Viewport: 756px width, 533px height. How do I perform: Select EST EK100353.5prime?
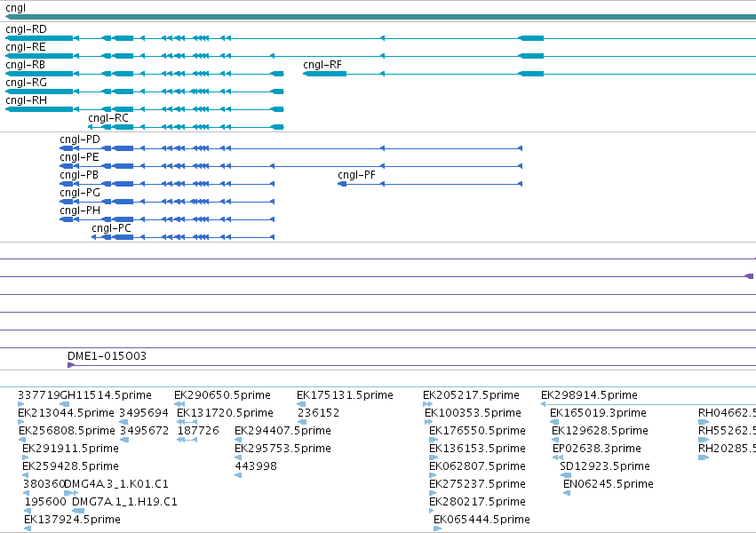[x=473, y=413]
